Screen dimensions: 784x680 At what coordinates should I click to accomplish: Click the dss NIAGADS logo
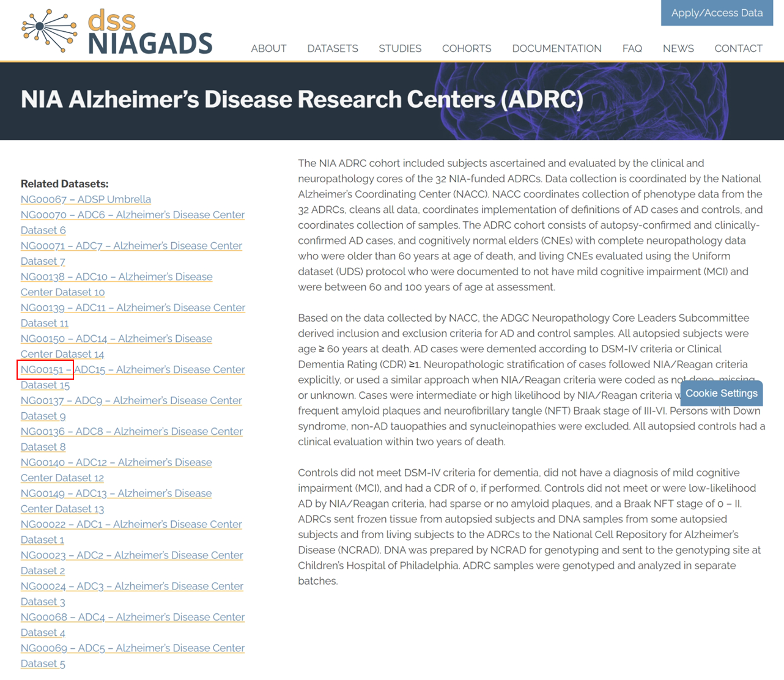coord(117,32)
